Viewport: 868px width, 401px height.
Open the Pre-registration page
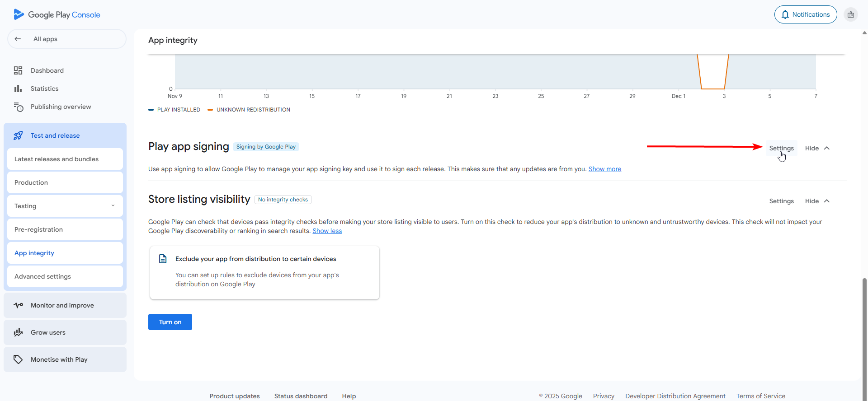pyautogui.click(x=65, y=229)
